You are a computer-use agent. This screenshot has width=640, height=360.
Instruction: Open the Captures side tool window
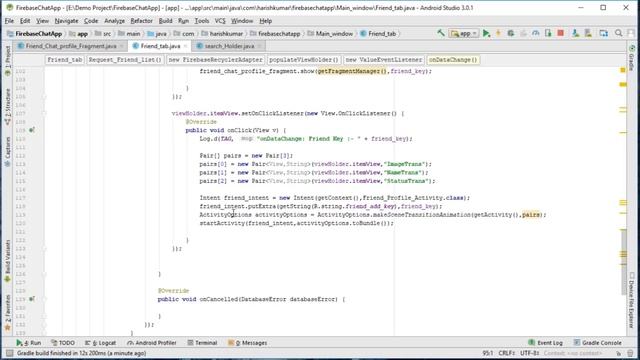click(x=8, y=151)
